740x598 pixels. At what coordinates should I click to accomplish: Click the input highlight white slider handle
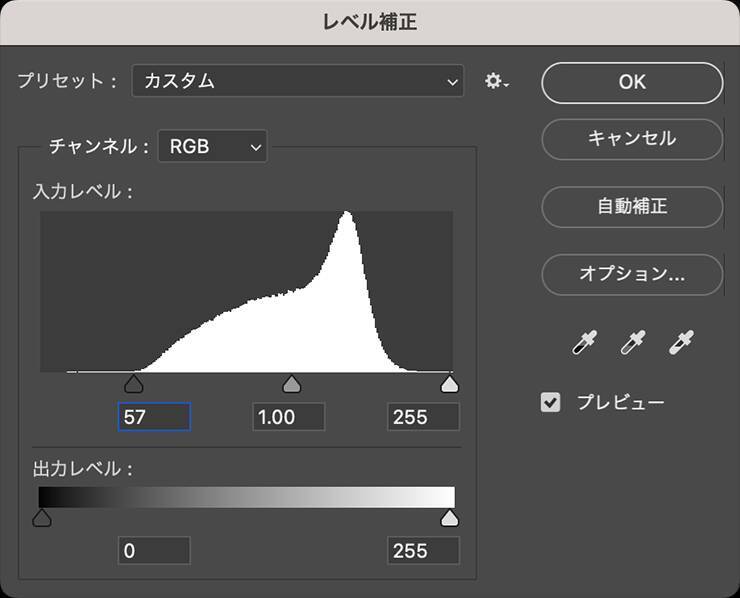pyautogui.click(x=450, y=385)
